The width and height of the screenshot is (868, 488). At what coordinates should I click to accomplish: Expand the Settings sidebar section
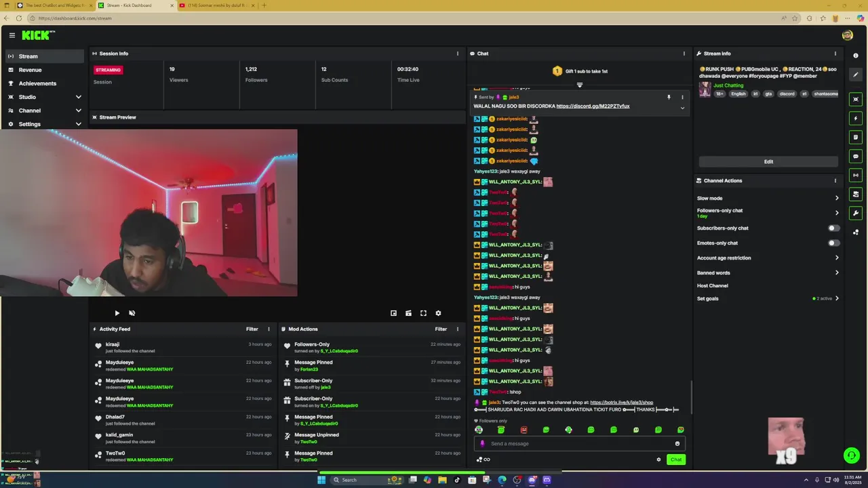pos(78,124)
